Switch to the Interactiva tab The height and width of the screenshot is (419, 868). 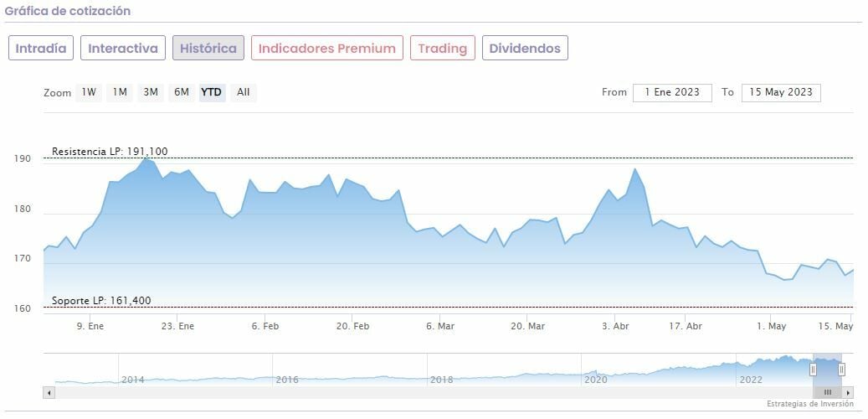coord(123,48)
